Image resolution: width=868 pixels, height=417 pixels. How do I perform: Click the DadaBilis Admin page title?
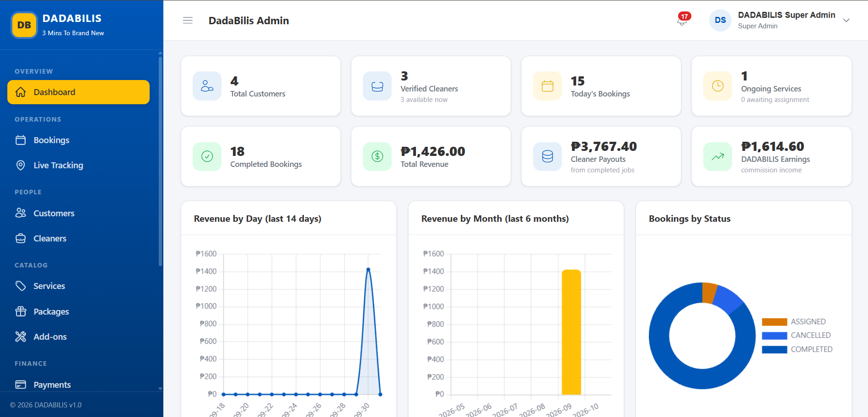coord(249,21)
